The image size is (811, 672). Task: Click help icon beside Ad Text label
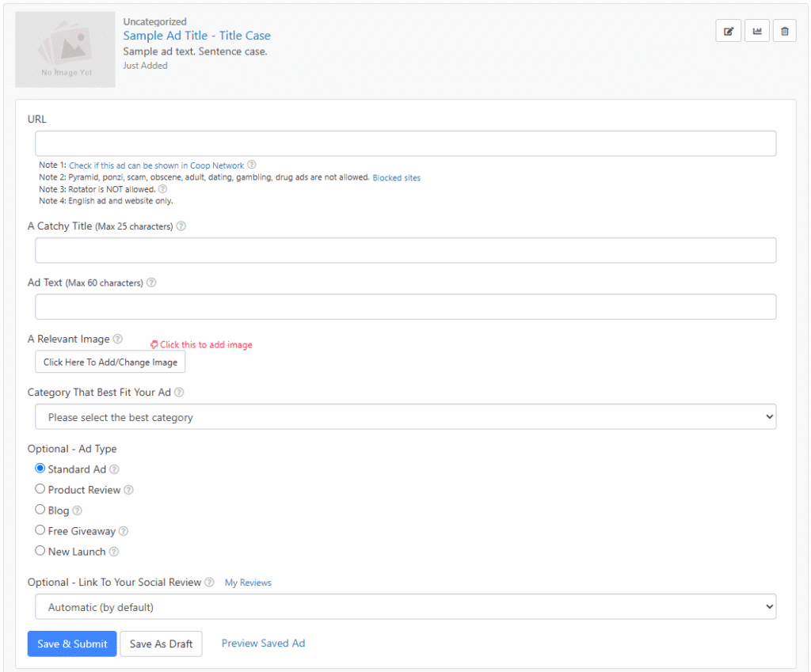point(151,283)
